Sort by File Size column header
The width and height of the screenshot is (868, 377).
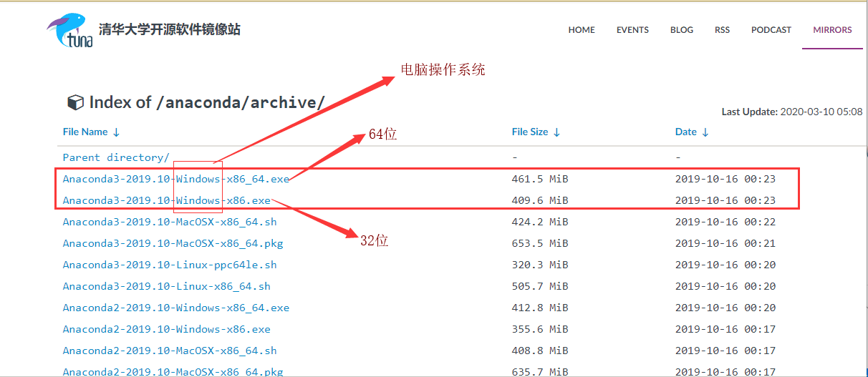[x=536, y=132]
